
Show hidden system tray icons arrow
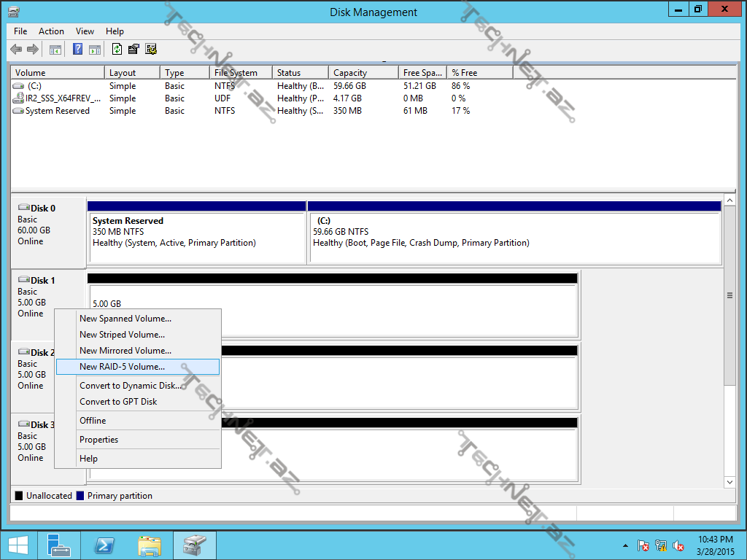point(625,545)
